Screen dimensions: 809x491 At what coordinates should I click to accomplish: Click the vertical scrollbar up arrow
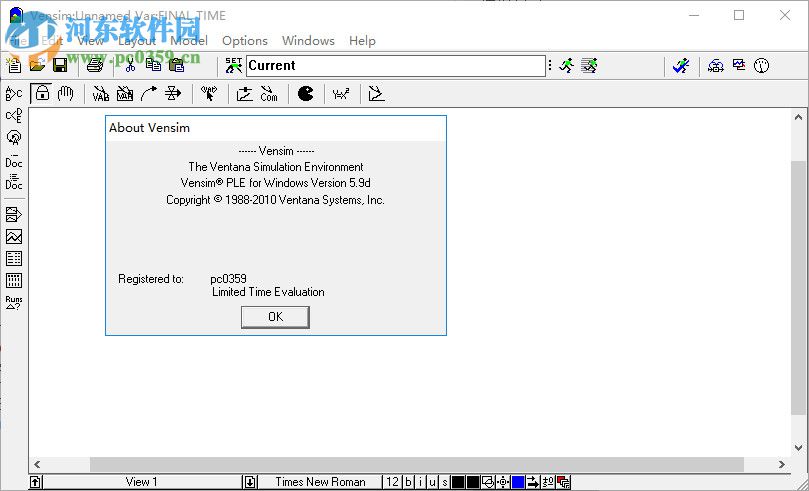pyautogui.click(x=798, y=118)
